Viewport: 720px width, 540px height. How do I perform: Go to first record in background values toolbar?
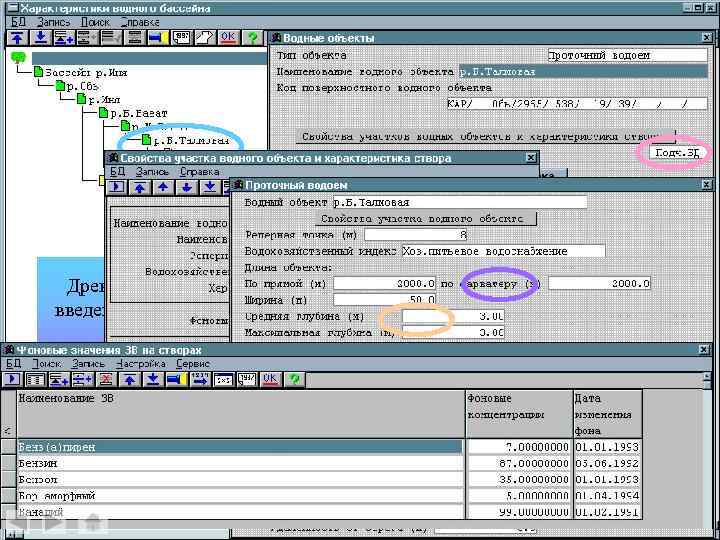point(130,380)
